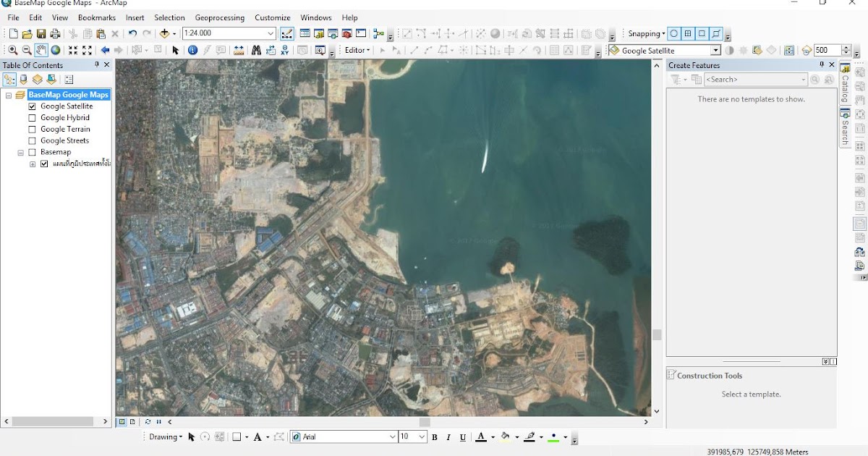
Task: Open the map scale dropdown showing 1:24.000
Action: click(269, 33)
